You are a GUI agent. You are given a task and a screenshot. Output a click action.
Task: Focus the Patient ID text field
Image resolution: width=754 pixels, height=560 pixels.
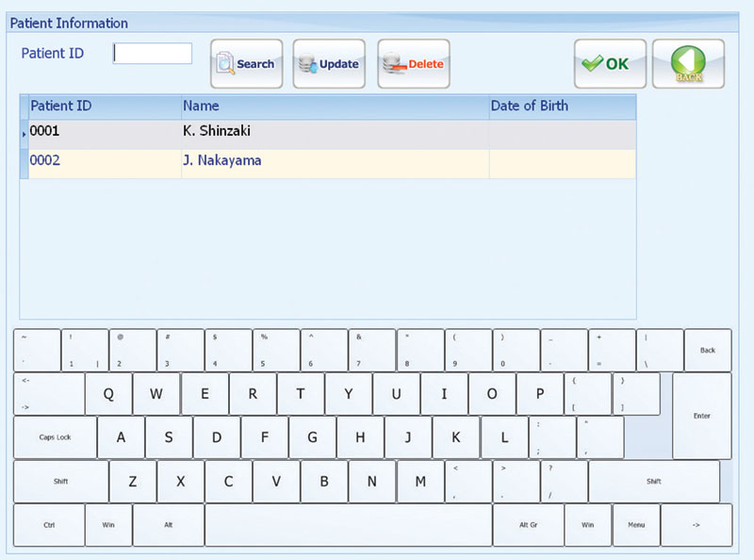153,54
